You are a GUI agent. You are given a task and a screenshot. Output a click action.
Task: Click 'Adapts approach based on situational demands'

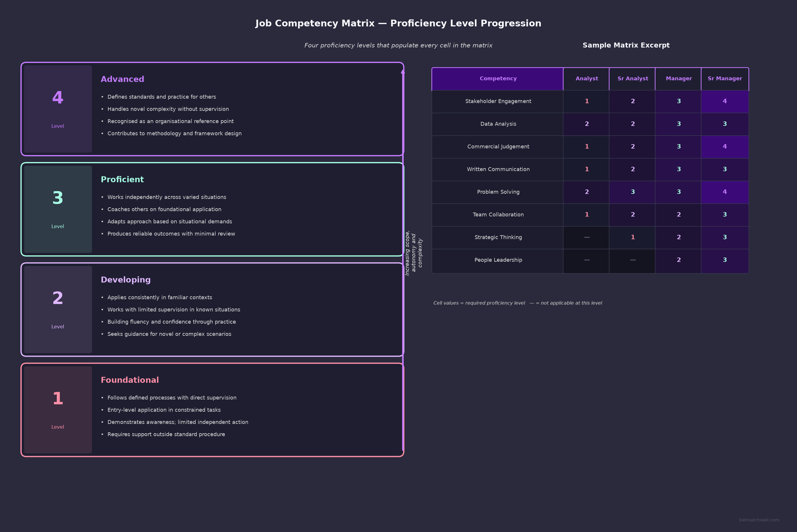(x=170, y=221)
